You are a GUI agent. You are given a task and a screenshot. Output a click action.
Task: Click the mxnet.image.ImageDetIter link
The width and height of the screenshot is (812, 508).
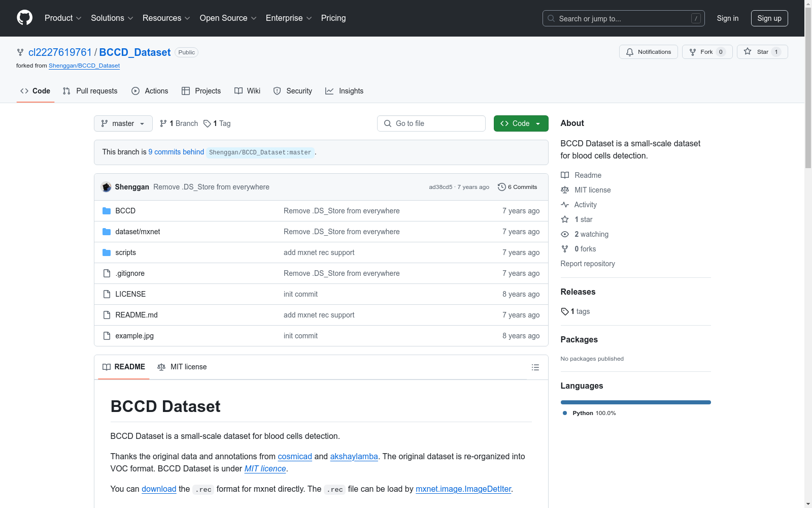click(463, 489)
